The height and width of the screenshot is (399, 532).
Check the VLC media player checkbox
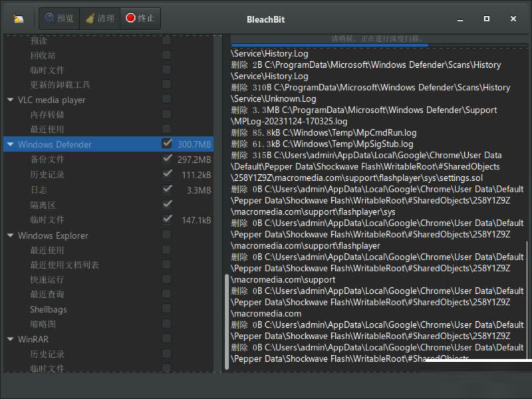click(x=167, y=98)
